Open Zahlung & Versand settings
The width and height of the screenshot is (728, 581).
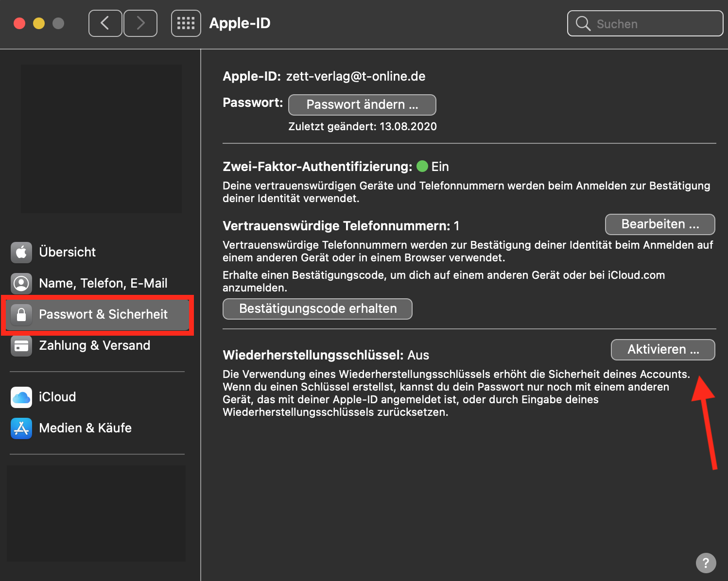[97, 345]
